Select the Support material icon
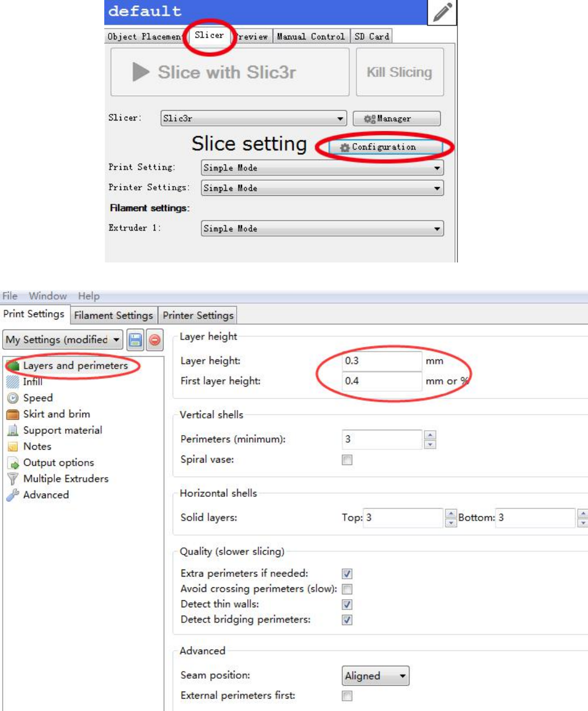Image resolution: width=588 pixels, height=711 pixels. 13,430
